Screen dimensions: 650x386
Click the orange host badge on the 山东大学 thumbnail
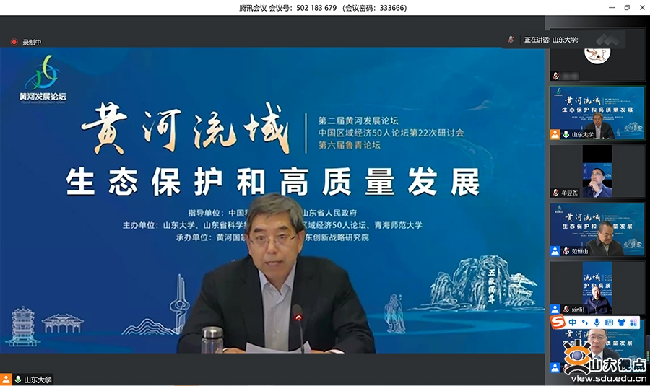pos(555,134)
